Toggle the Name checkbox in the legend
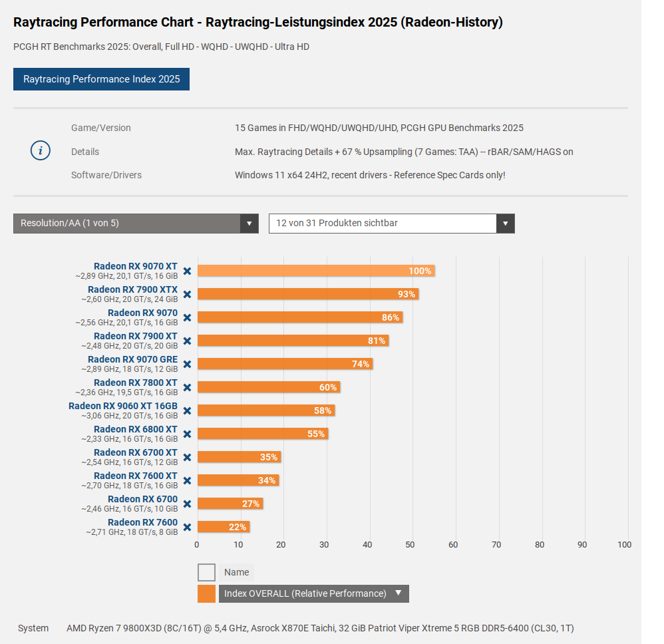This screenshot has width=664, height=644. pyautogui.click(x=207, y=572)
